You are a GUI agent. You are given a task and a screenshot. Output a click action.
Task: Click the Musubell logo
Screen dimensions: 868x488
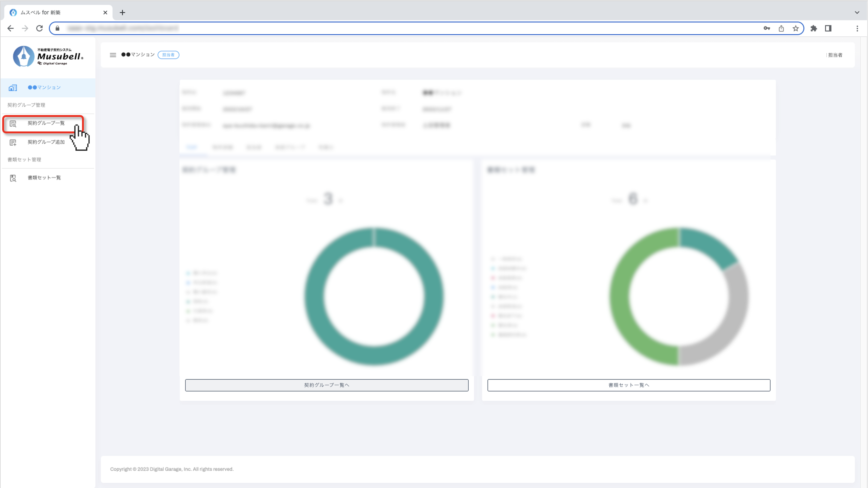(x=48, y=56)
